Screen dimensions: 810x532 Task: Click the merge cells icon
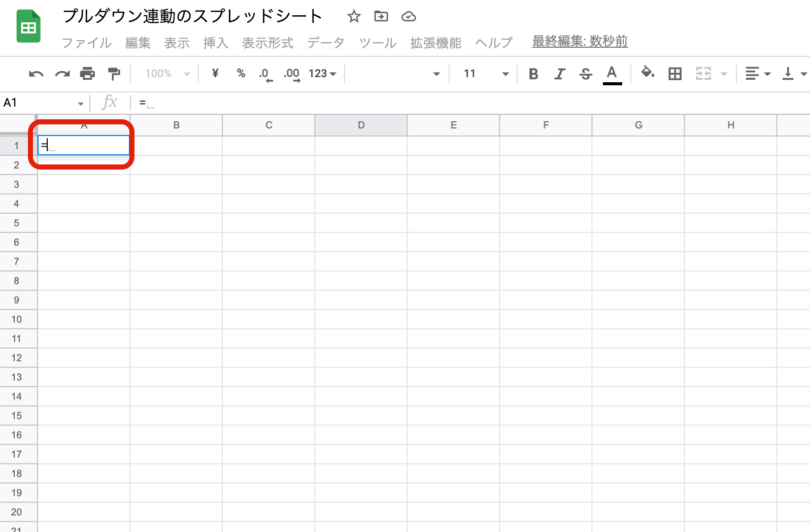[x=703, y=74]
